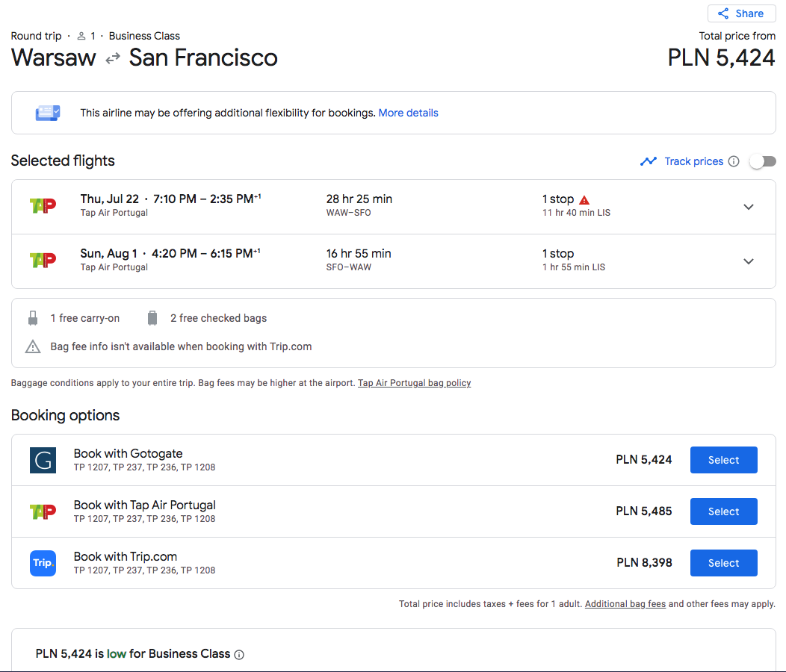Screen dimensions: 786x672
Task: Click the TAP logo on Aug 1 flight
Action: [43, 261]
